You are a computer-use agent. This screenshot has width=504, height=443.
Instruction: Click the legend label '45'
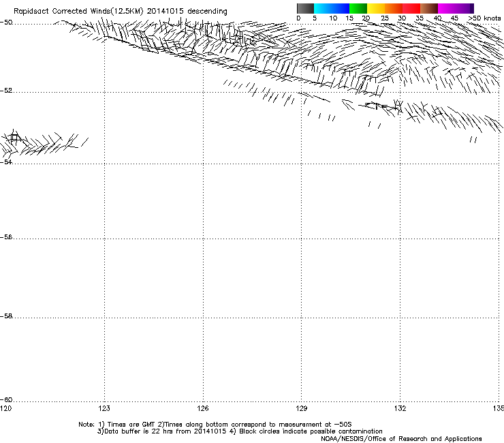click(454, 18)
